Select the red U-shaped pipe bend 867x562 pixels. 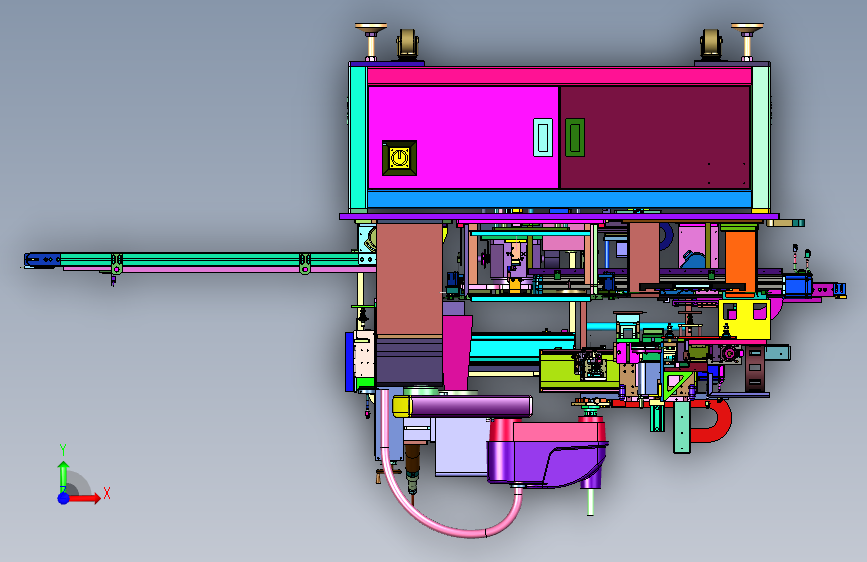(x=713, y=422)
